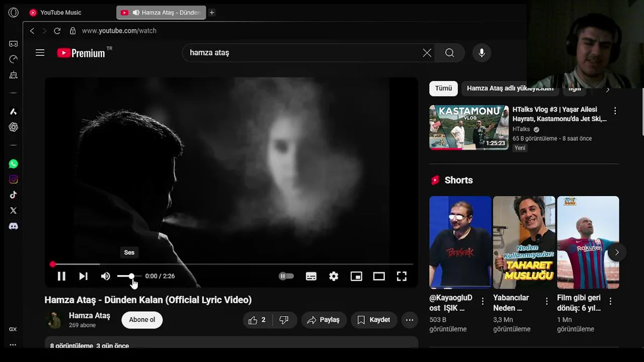Open more actions ellipsis below video
Image resolution: width=644 pixels, height=362 pixels.
coord(410,320)
